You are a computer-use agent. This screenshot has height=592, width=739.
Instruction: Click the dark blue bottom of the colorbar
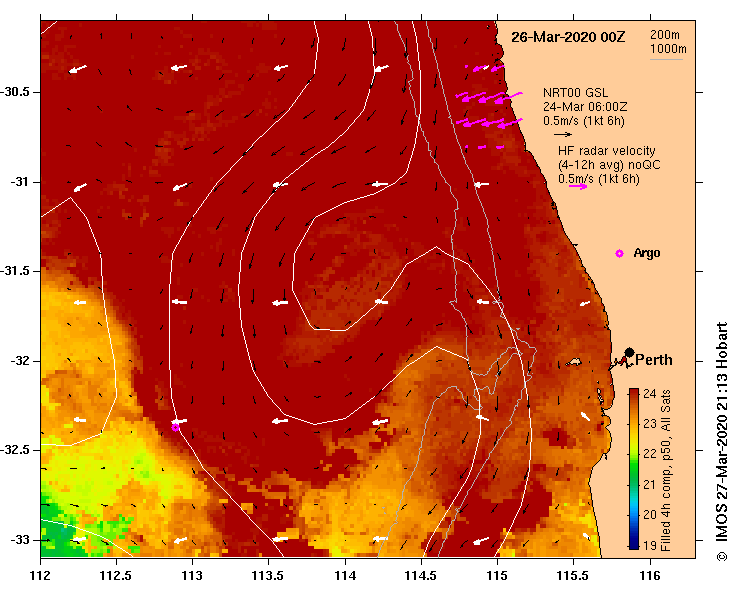point(634,543)
